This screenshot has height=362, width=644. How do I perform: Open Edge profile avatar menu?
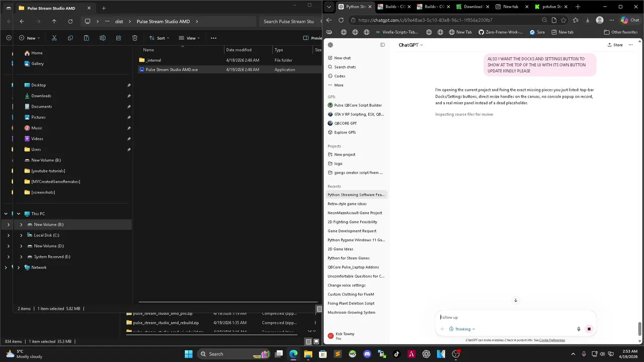[600, 20]
